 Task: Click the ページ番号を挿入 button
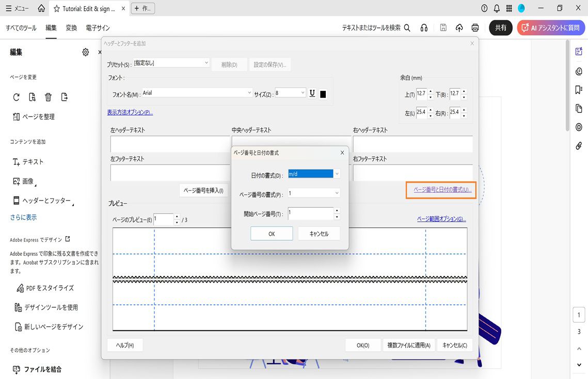[x=204, y=190]
